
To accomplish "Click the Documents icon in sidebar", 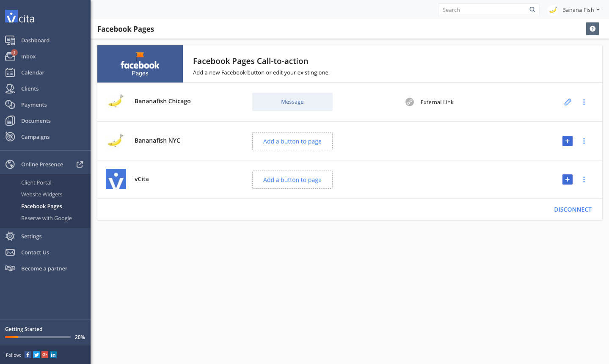I will 10,121.
